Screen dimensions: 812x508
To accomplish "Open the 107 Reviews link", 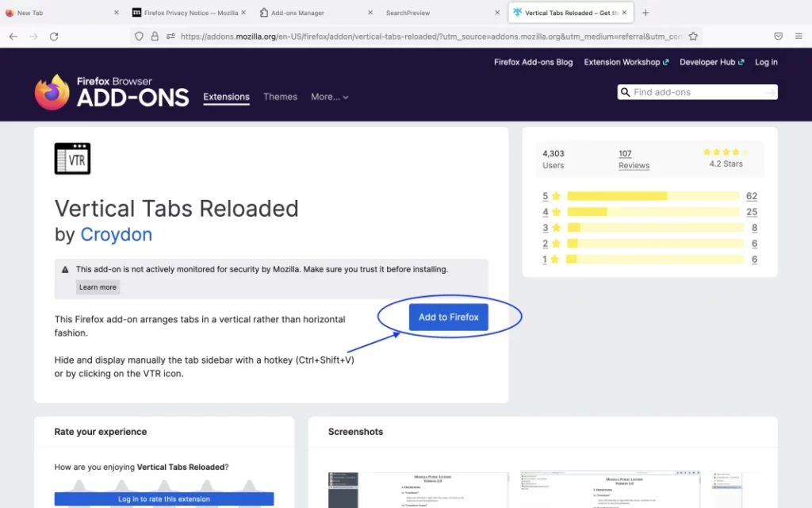I will pyautogui.click(x=634, y=159).
